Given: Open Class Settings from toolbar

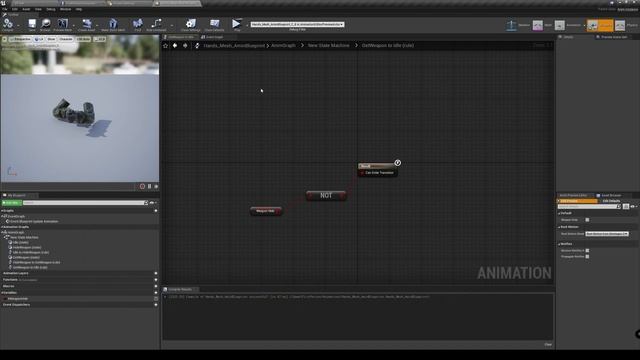Looking at the screenshot, I should (x=191, y=24).
